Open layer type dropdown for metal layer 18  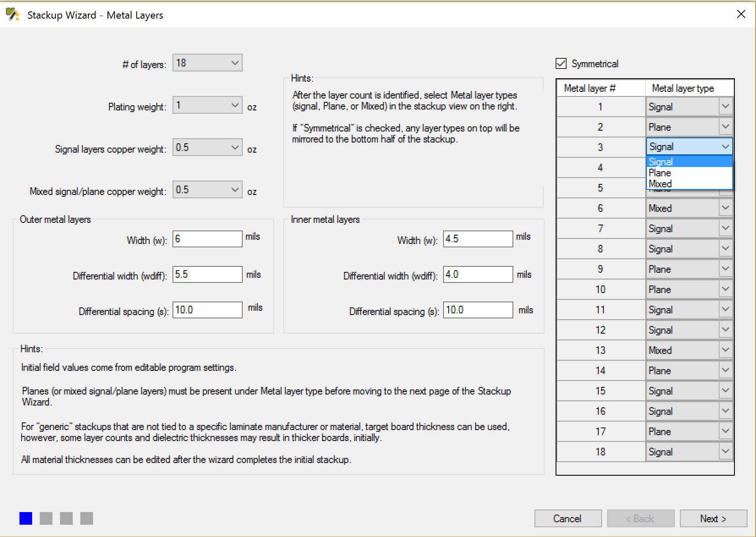point(725,451)
